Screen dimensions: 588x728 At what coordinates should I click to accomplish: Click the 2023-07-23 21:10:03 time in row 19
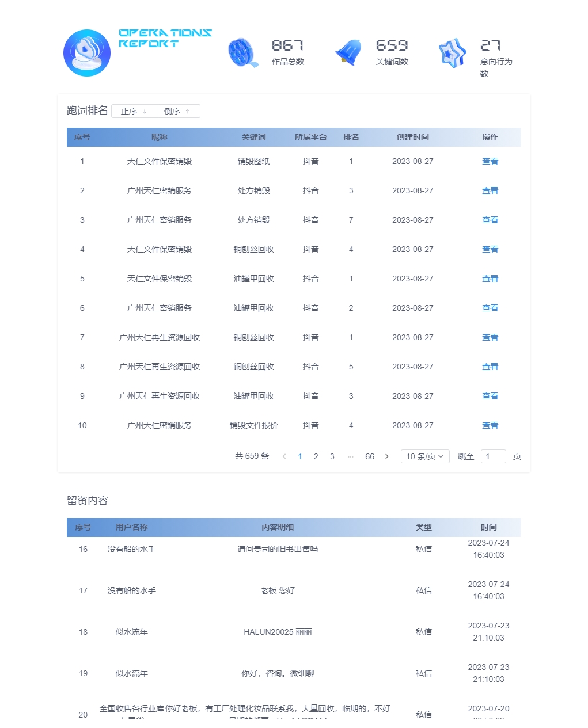click(x=488, y=673)
